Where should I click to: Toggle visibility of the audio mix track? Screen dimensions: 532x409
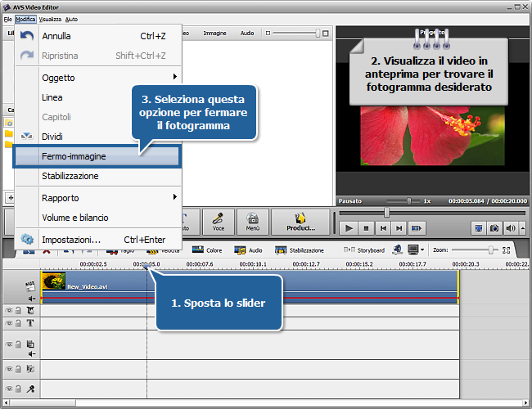click(9, 369)
